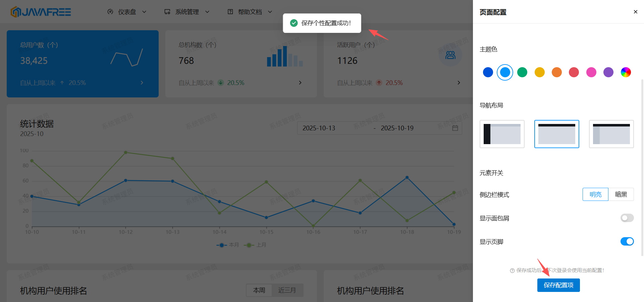The height and width of the screenshot is (302, 644).
Task: Open the 系统管理 dropdown menu
Action: [187, 12]
